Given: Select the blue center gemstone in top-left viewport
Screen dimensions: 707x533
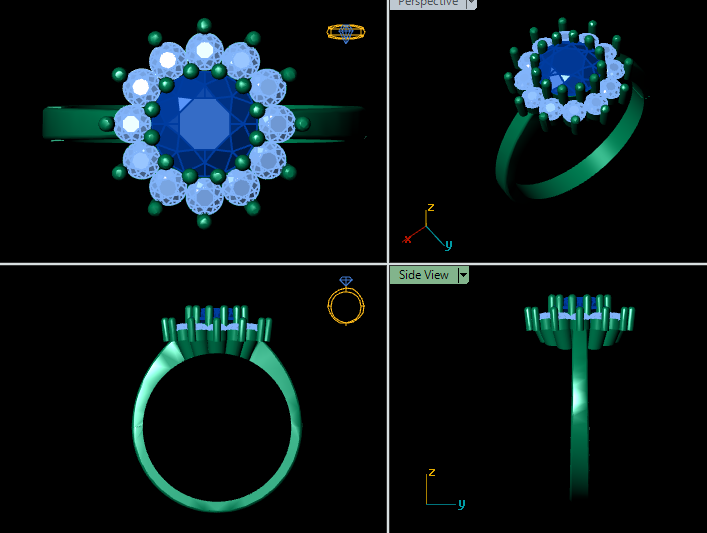Looking at the screenshot, I should tap(205, 123).
